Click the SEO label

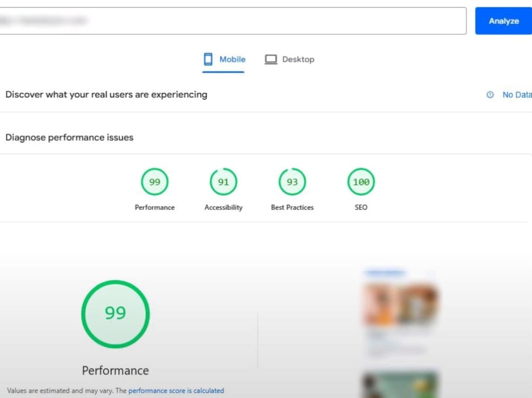pos(361,207)
